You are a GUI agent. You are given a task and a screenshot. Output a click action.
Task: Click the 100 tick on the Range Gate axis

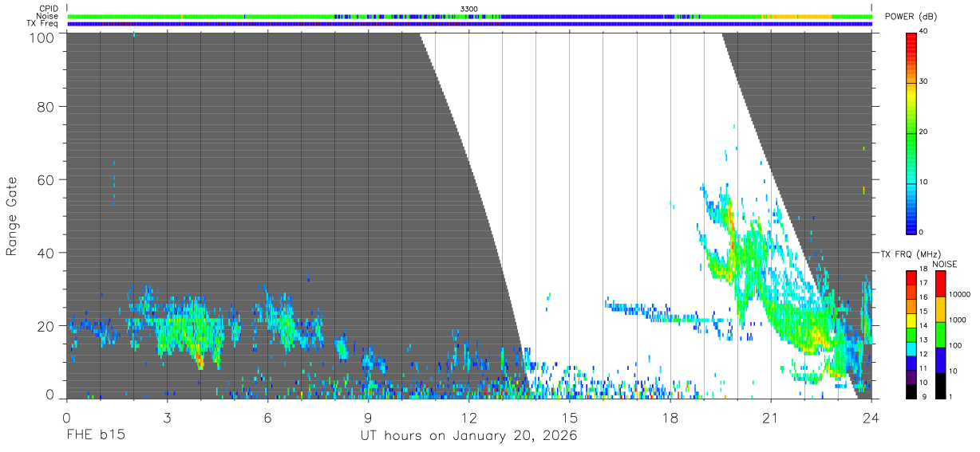point(42,37)
